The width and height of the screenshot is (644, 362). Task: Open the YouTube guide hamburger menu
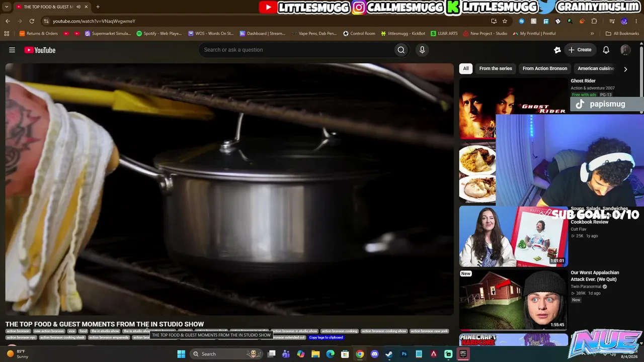pyautogui.click(x=12, y=50)
